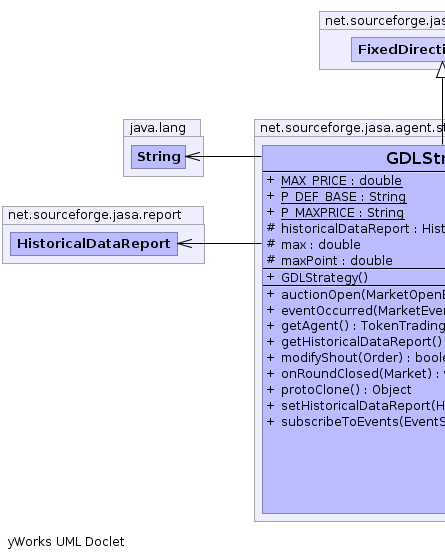445x559 pixels.
Task: Click the java.lang package label
Action: [x=158, y=128]
